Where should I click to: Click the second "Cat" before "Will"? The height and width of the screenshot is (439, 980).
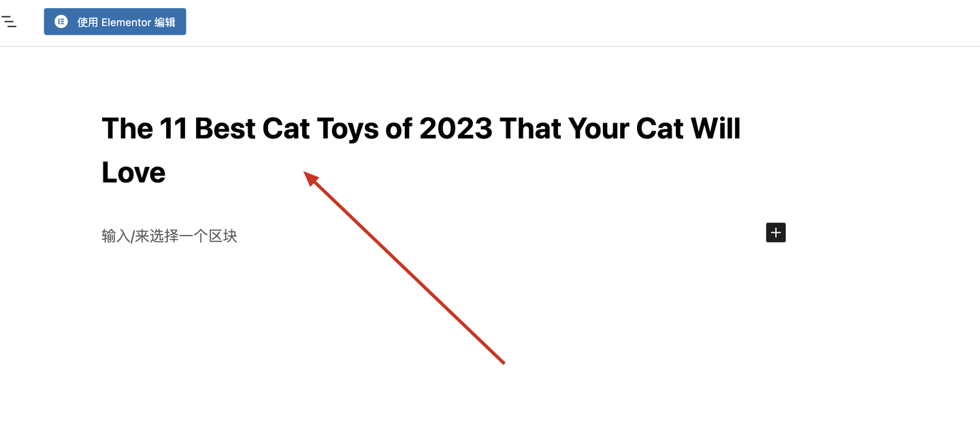click(x=659, y=128)
